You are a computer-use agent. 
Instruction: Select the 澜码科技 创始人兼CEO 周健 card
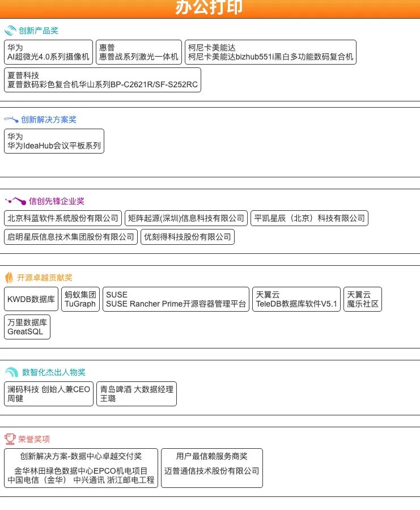click(49, 394)
